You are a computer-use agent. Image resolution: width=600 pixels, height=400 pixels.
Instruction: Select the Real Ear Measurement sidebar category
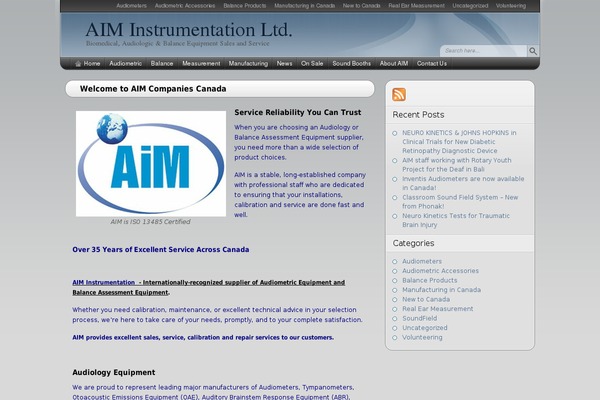(437, 309)
